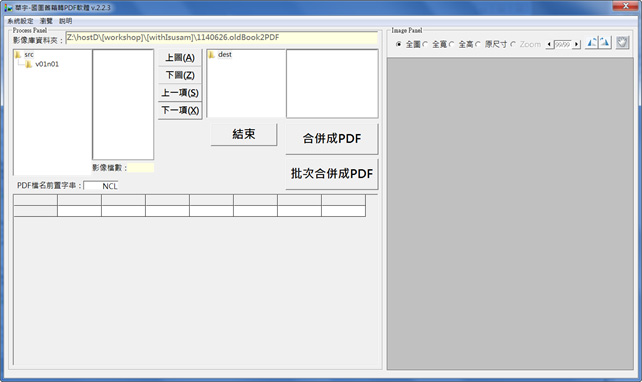This screenshot has height=382, width=642.
Task: Select the 全寬 radio button
Action: pyautogui.click(x=425, y=44)
